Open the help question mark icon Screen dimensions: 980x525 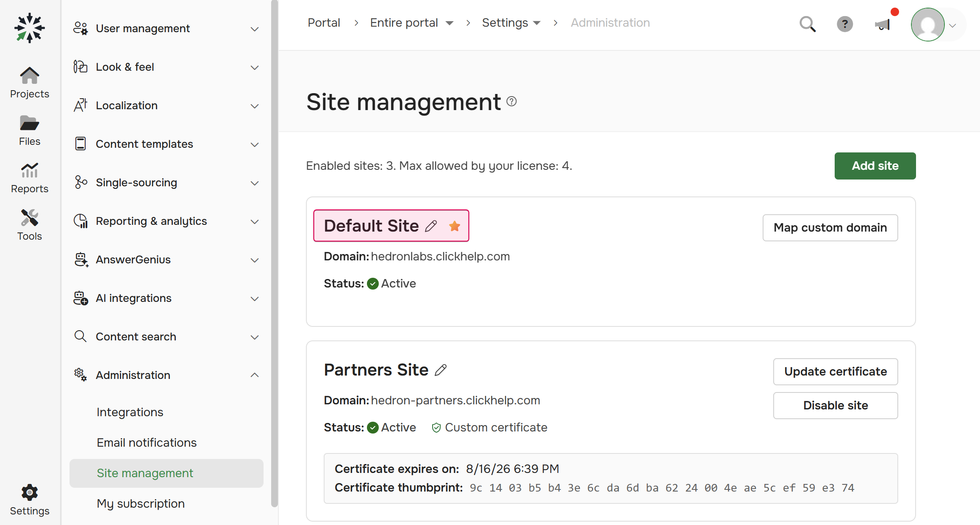point(845,24)
